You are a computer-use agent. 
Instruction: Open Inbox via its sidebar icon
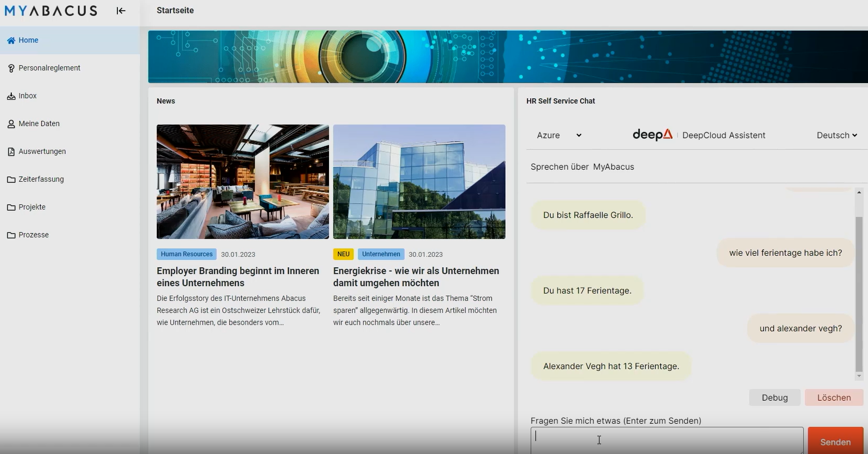(11, 95)
